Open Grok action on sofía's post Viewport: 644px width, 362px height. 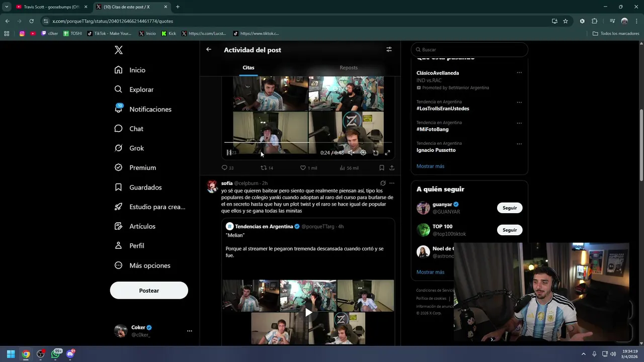coord(383,183)
